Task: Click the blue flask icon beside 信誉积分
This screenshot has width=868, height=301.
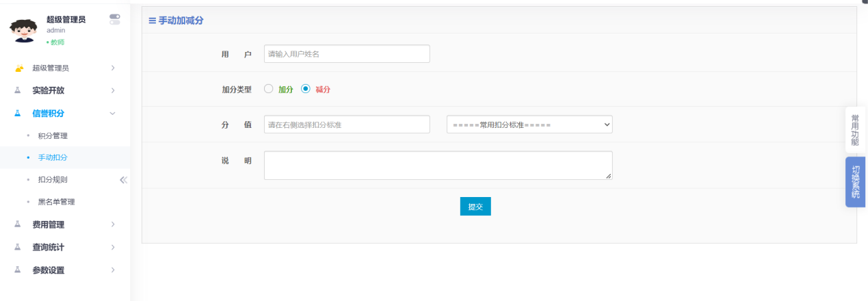Action: [x=18, y=114]
